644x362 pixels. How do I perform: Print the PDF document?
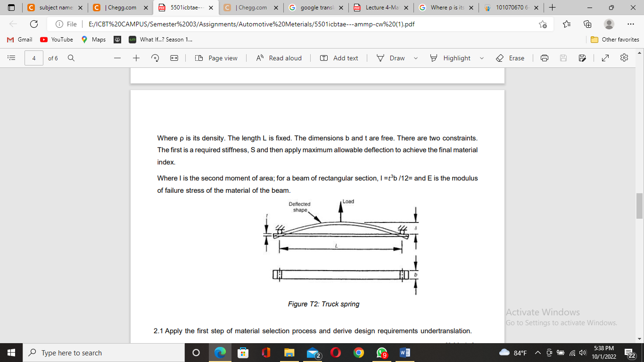(x=545, y=58)
